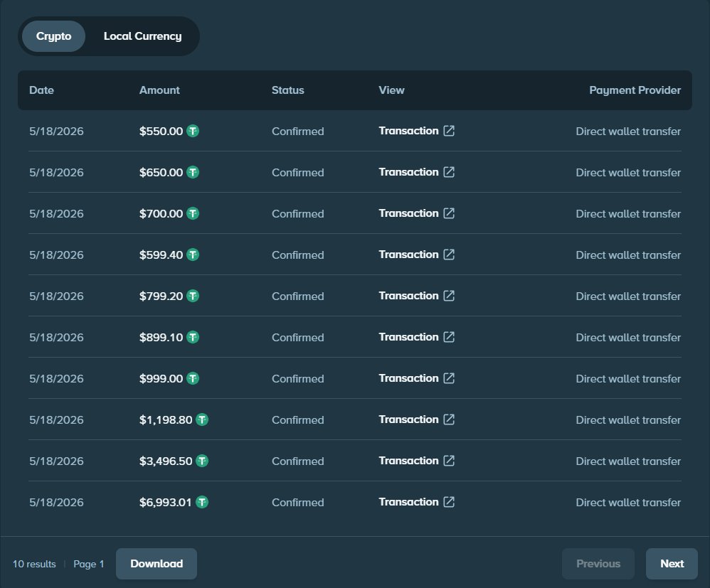The height and width of the screenshot is (588, 710).
Task: Open external link icon for $550.00 transaction
Action: [x=449, y=131]
